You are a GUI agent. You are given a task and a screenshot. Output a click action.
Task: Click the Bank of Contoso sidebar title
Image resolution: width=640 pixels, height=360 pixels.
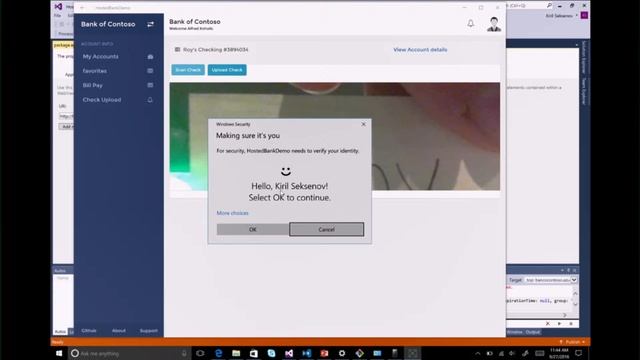click(108, 24)
